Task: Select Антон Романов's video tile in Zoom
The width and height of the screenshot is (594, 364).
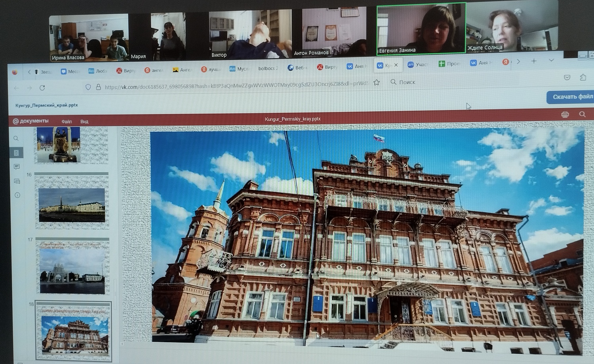Action: pos(335,32)
